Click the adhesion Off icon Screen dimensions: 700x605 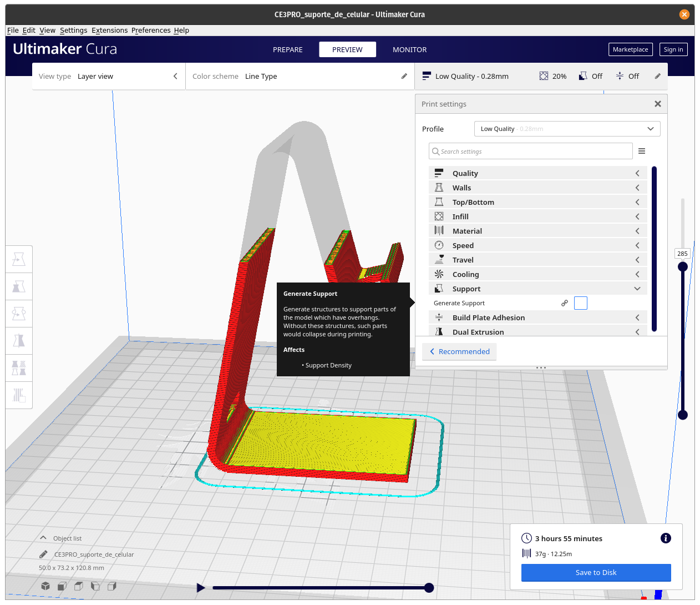620,76
